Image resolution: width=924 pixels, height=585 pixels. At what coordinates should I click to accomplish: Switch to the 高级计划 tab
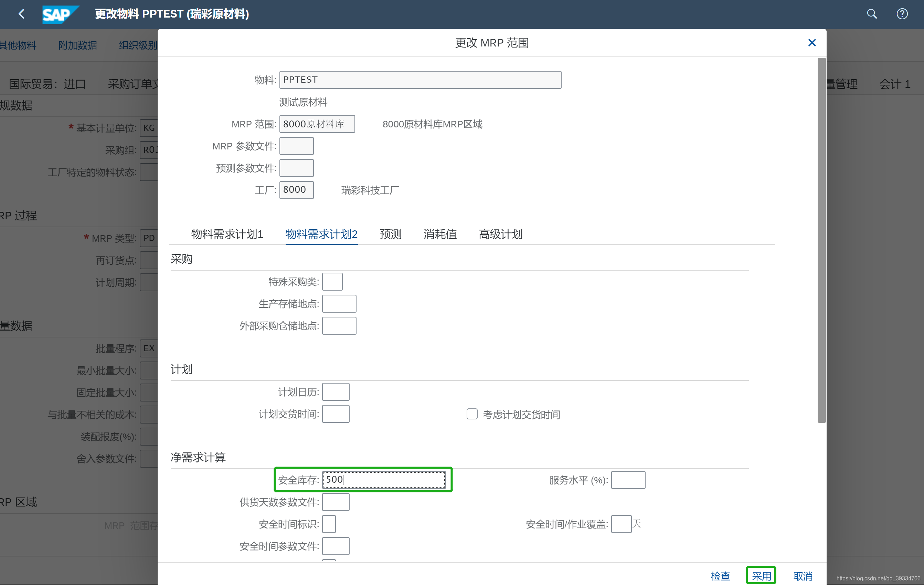(x=500, y=234)
